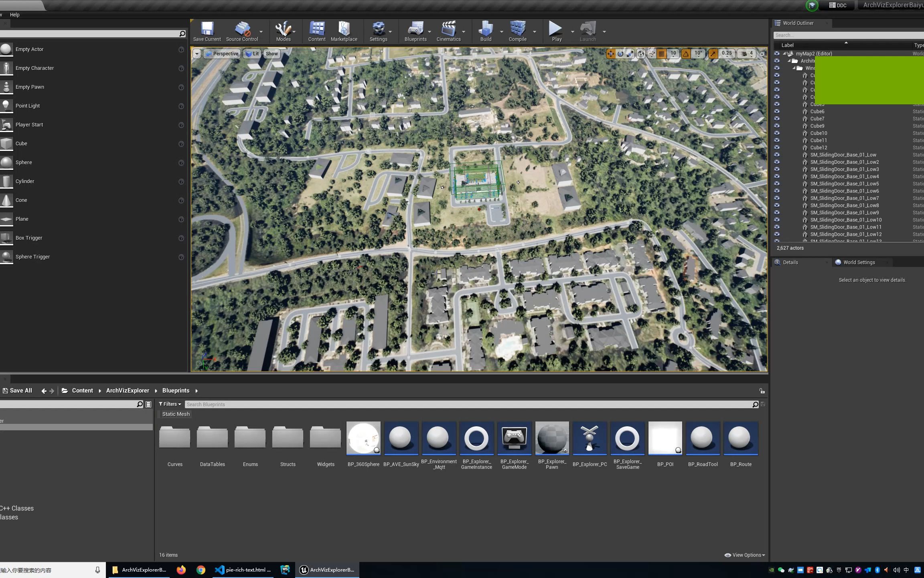Switch to the World Settings tab
The height and width of the screenshot is (578, 924).
[859, 263]
